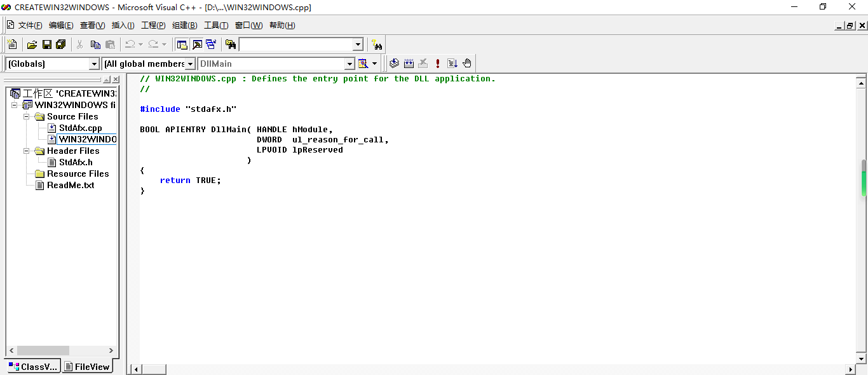Click the Paste clipboard icon
Viewport: 868px width, 375px height.
point(111,44)
